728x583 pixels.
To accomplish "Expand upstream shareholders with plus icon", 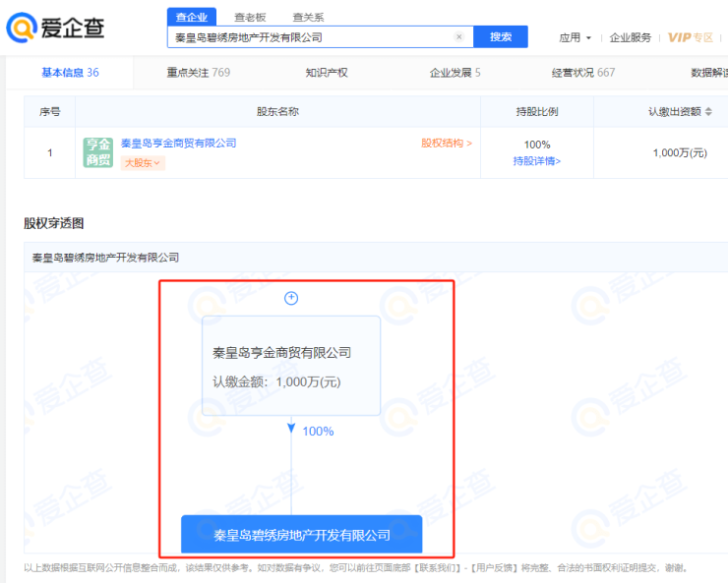I will coord(291,298).
